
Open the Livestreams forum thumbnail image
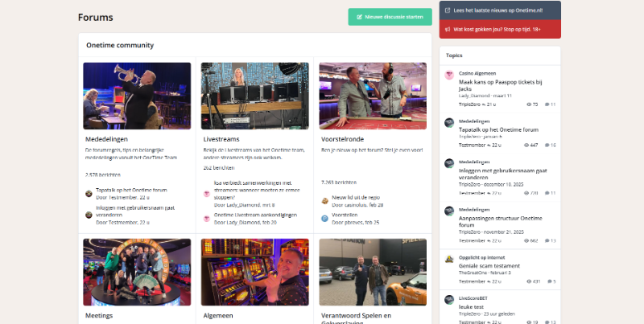[x=254, y=96]
